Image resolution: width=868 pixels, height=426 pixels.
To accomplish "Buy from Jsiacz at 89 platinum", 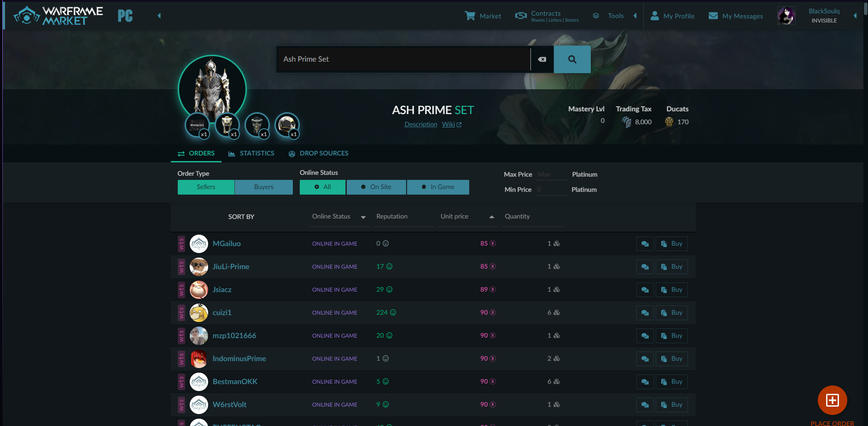I will click(x=672, y=290).
